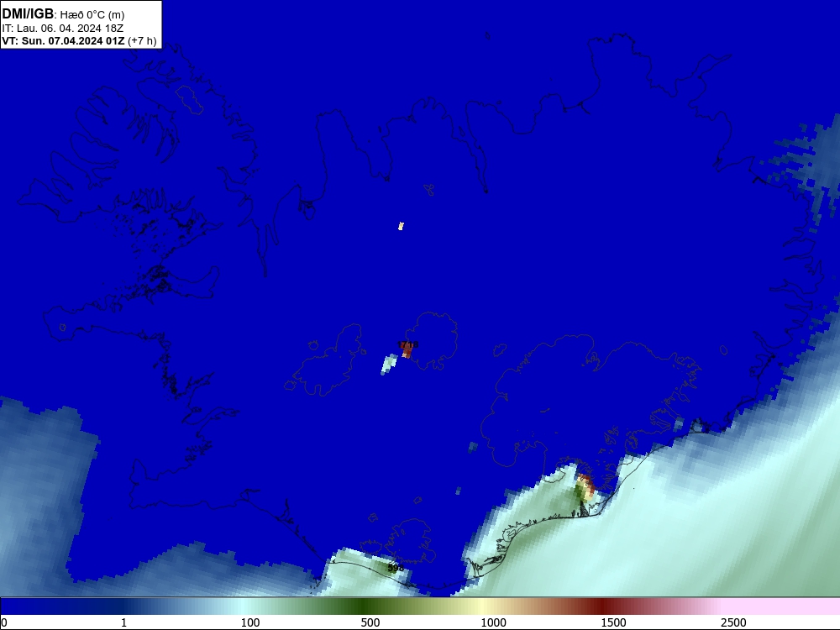The width and height of the screenshot is (840, 630).
Task: Click the "1" colorbar scale label
Action: click(123, 622)
